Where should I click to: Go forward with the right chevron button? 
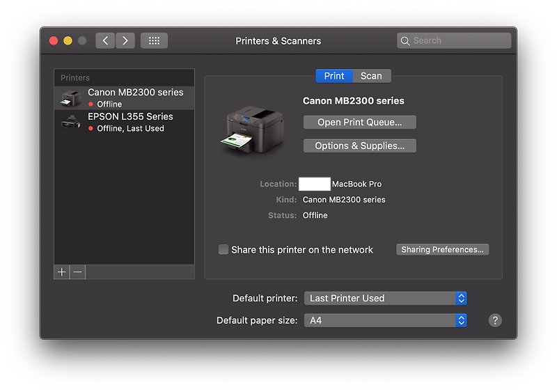pos(125,40)
